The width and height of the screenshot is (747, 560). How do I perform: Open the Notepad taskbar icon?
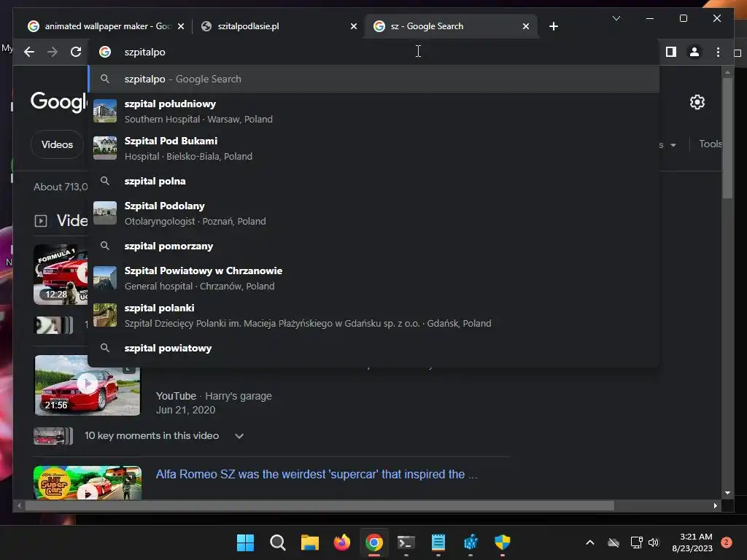coord(438,542)
